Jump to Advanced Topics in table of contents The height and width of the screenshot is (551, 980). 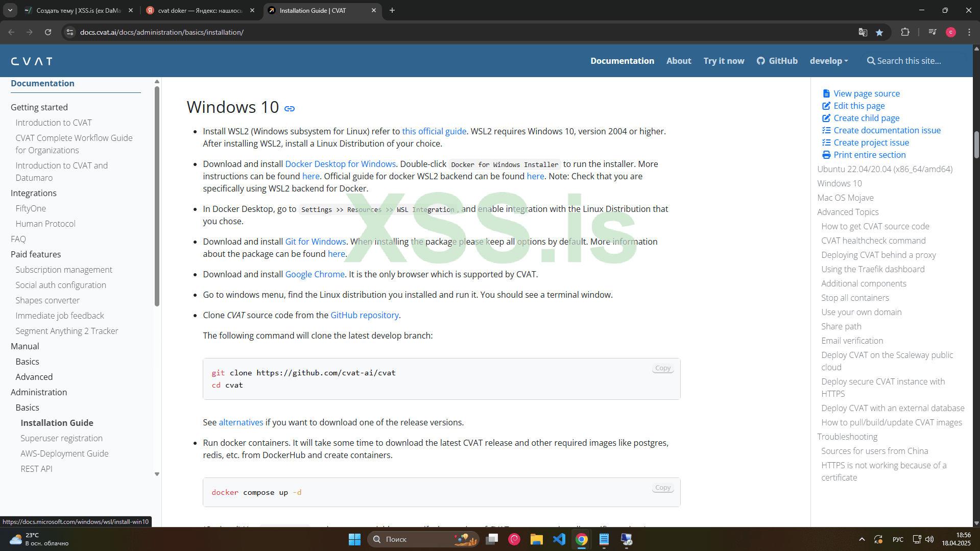(848, 212)
